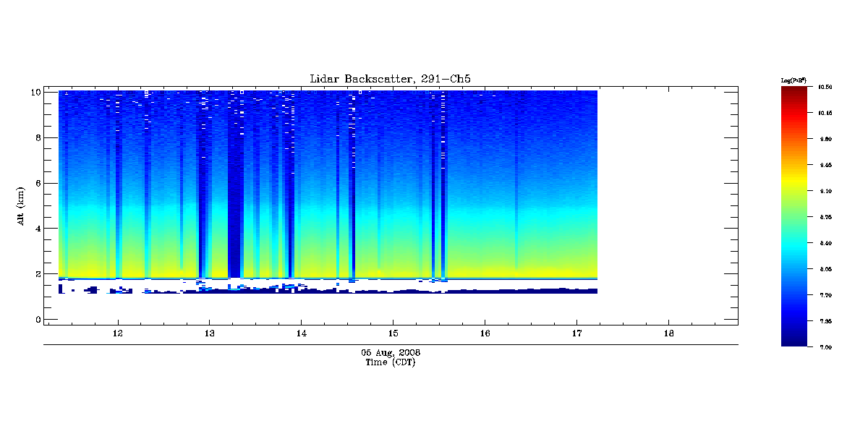Screen dimensions: 868x434
Task: Click the x-axis tick label 15
Action: (393, 334)
